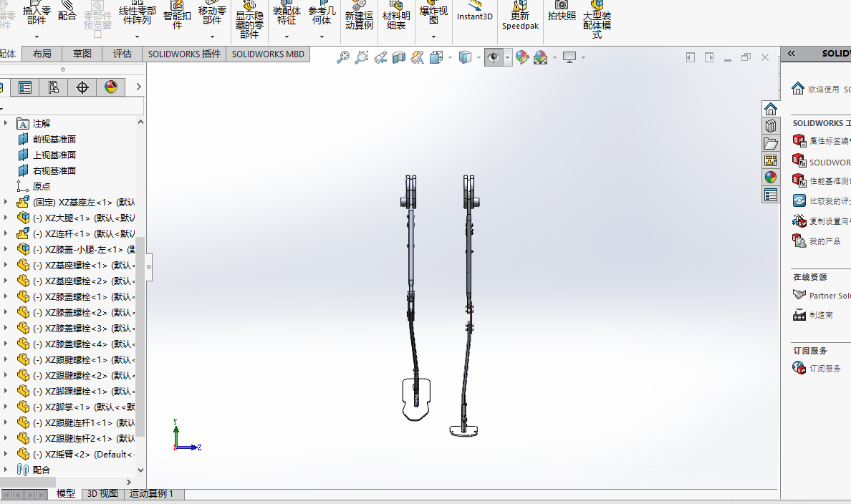851x504 pixels.
Task: Open Reference Geometry (参考几何体) dropdown arrow
Action: click(x=322, y=37)
